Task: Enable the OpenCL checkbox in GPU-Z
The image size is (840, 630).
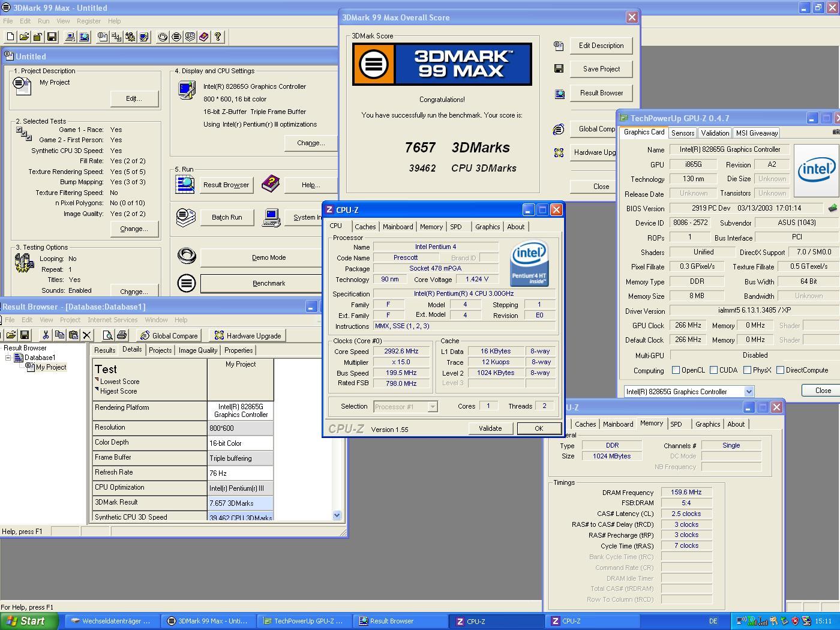Action: coord(676,370)
